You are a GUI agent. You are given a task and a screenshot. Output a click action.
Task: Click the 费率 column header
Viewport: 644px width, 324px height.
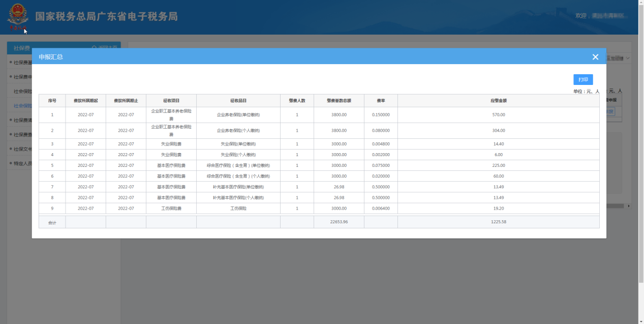point(380,101)
